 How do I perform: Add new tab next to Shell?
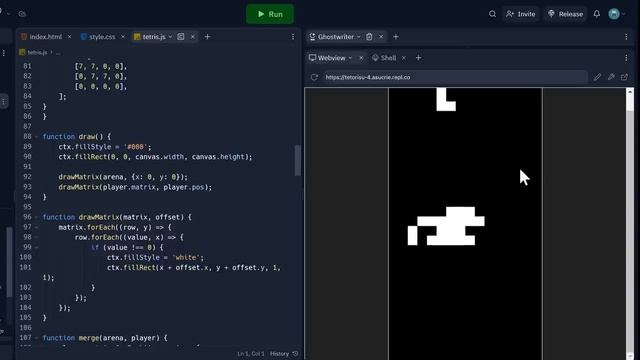tap(418, 58)
